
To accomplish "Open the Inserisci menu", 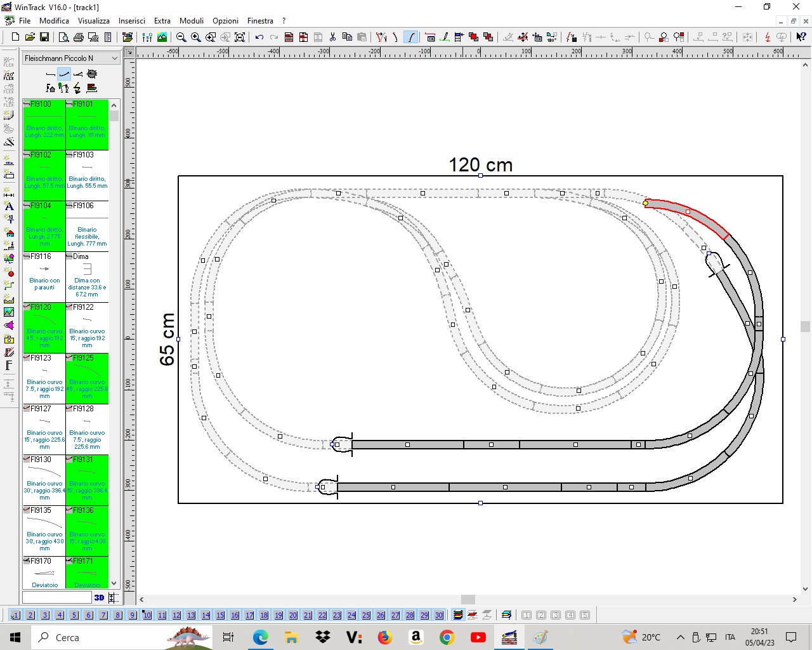I will [x=131, y=21].
